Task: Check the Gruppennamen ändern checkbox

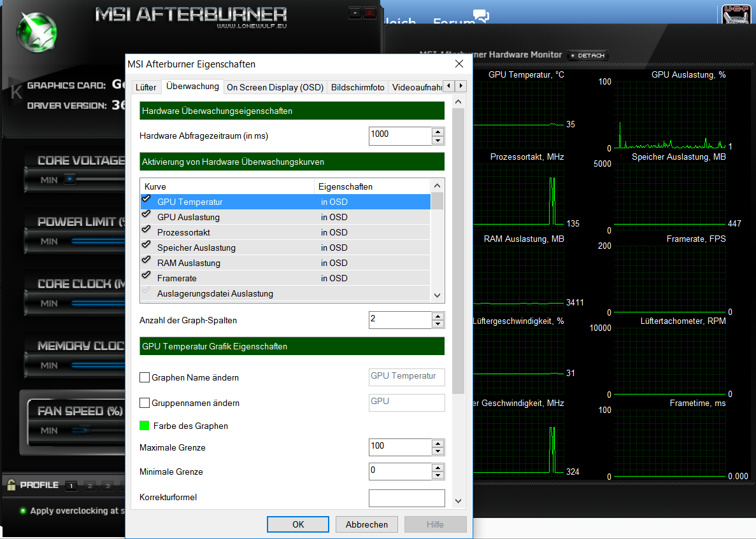Action: click(x=144, y=403)
